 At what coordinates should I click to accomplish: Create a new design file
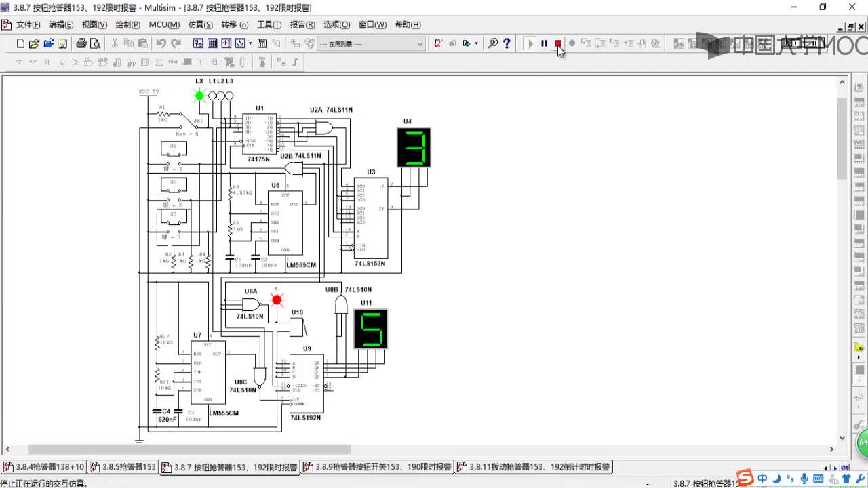(20, 43)
